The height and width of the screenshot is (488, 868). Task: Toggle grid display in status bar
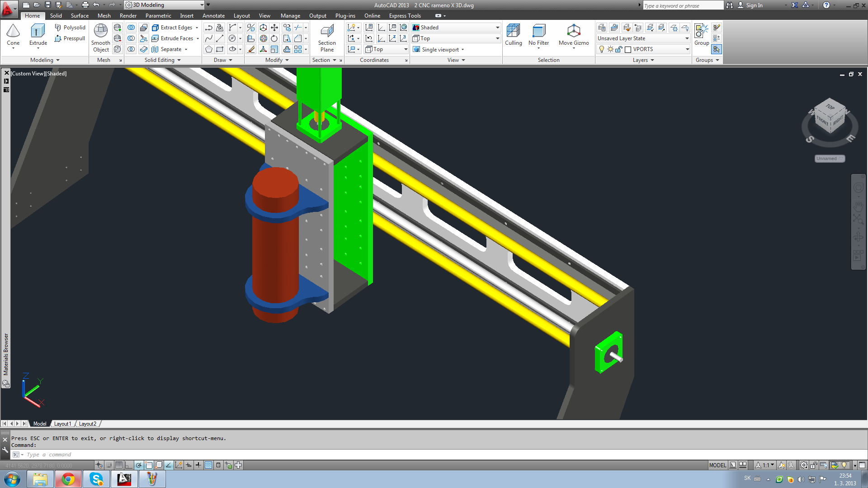pyautogui.click(x=119, y=465)
